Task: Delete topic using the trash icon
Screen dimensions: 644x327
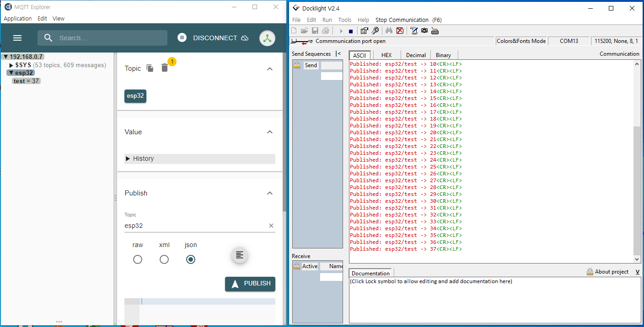Action: 165,68
